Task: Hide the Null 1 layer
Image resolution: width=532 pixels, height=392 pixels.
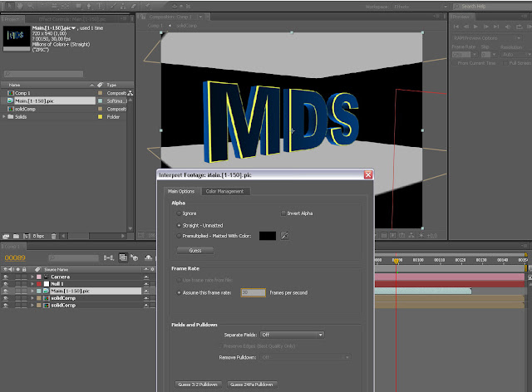Action: (6, 284)
